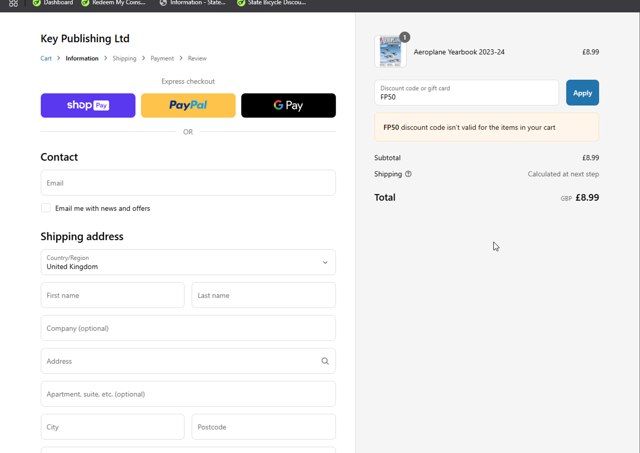Viewport: 640px width, 453px height.
Task: Click Calculated at next step text
Action: [563, 174]
